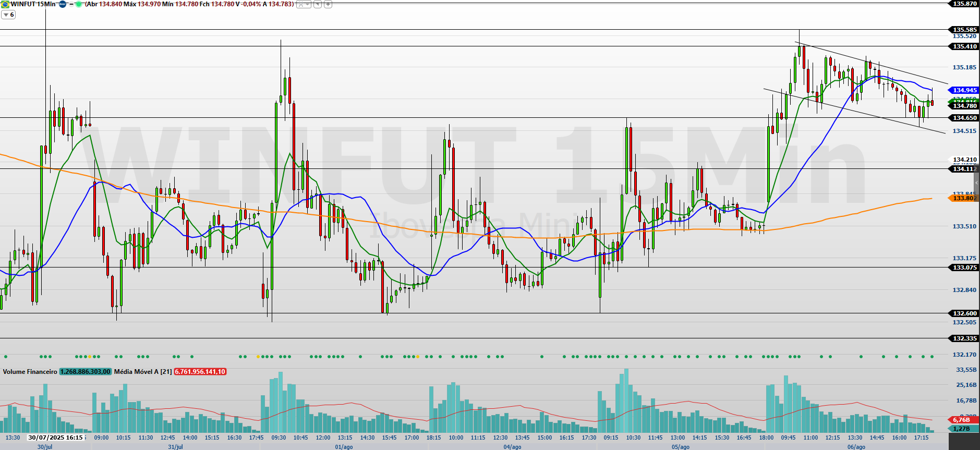The width and height of the screenshot is (980, 450).
Task: Select the 132.600 support line price label
Action: 964,313
